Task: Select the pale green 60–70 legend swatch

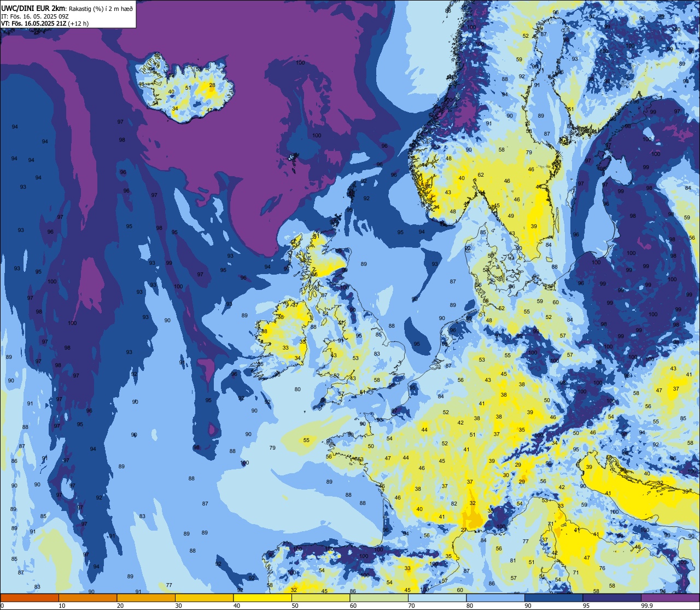Action: (379, 597)
